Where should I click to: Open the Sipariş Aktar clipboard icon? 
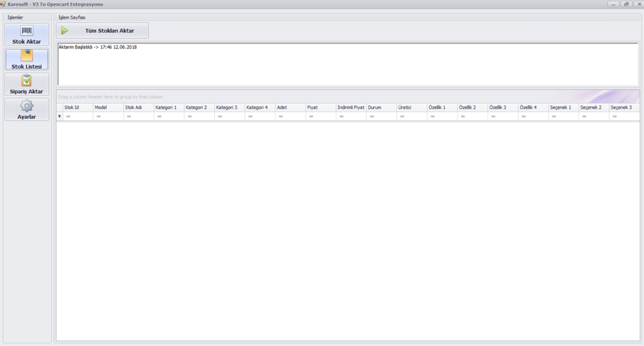tap(27, 80)
